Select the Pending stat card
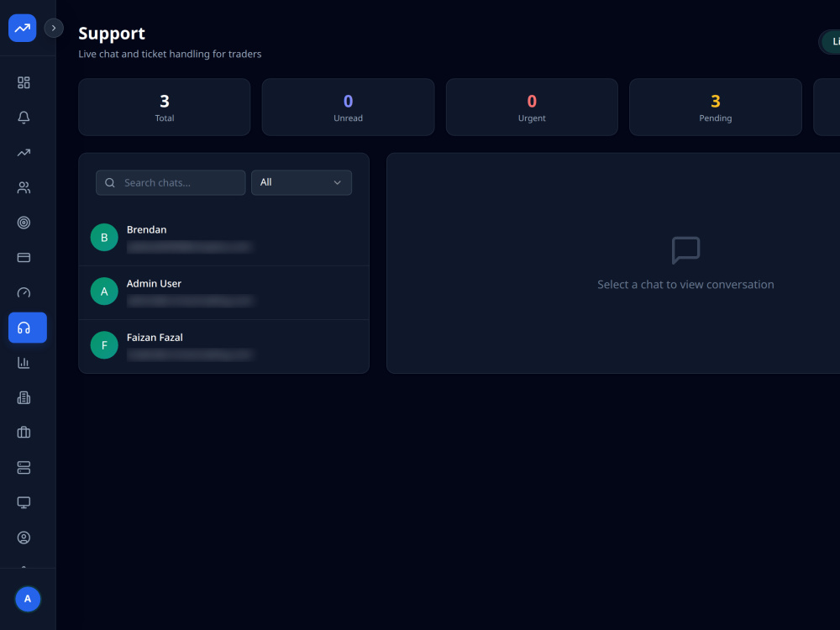Screen dimensions: 840x630 pos(716,108)
